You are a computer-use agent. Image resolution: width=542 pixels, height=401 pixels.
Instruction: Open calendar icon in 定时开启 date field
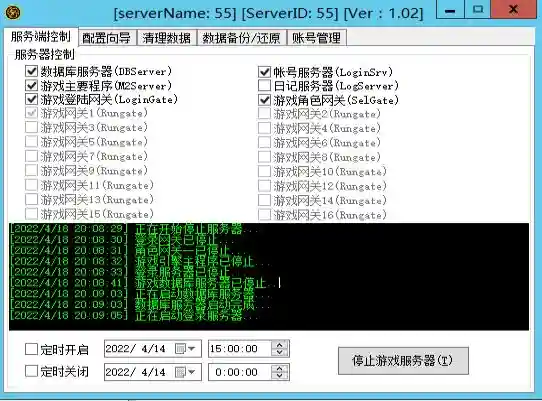(180, 348)
